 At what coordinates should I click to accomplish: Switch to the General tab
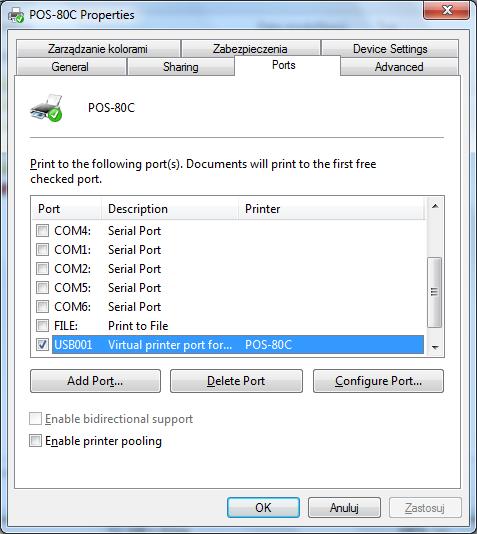[70, 66]
